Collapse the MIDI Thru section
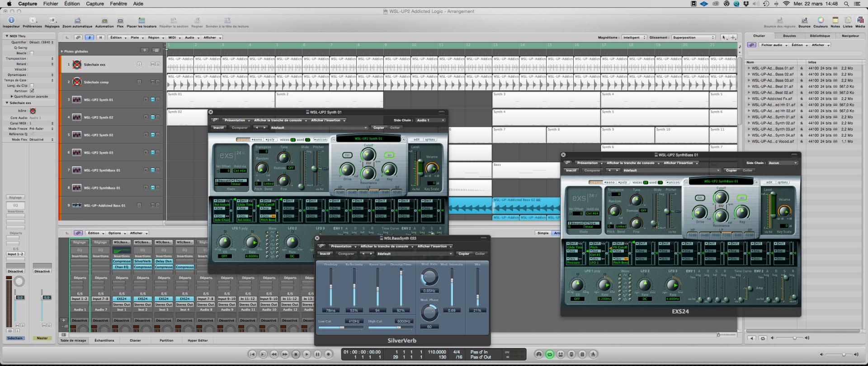 click(7, 36)
